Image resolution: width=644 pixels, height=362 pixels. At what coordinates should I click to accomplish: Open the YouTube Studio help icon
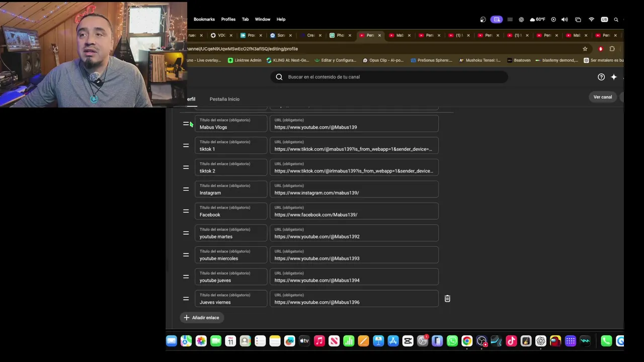click(601, 77)
